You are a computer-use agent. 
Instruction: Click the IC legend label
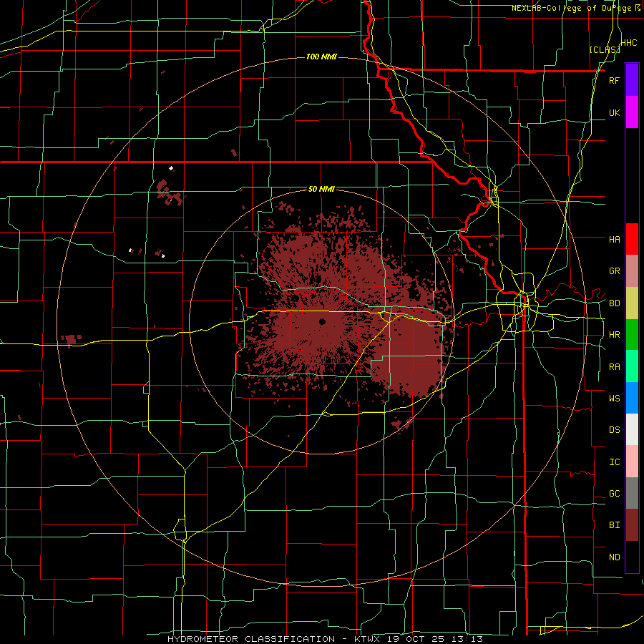[x=614, y=462]
